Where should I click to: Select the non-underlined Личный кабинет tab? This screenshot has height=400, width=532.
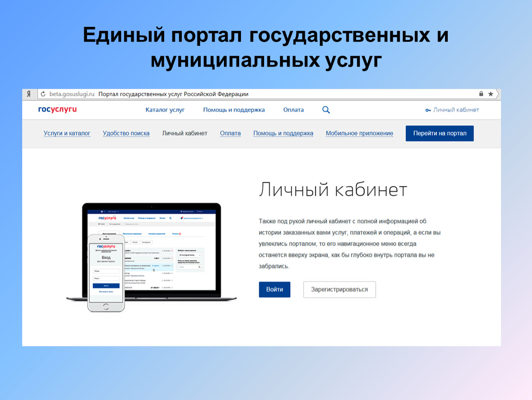pos(185,133)
